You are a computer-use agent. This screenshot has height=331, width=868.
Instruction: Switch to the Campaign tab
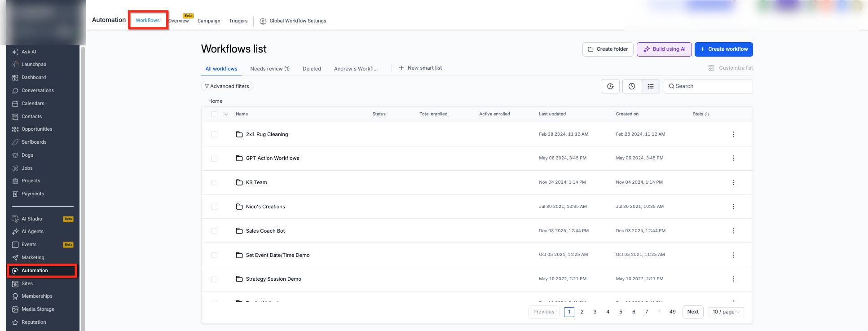(x=209, y=21)
